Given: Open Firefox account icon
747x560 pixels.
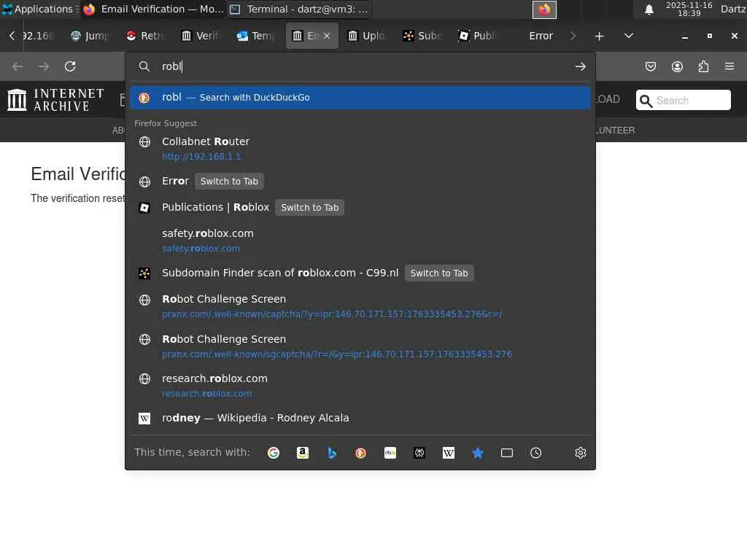Looking at the screenshot, I should 677,66.
